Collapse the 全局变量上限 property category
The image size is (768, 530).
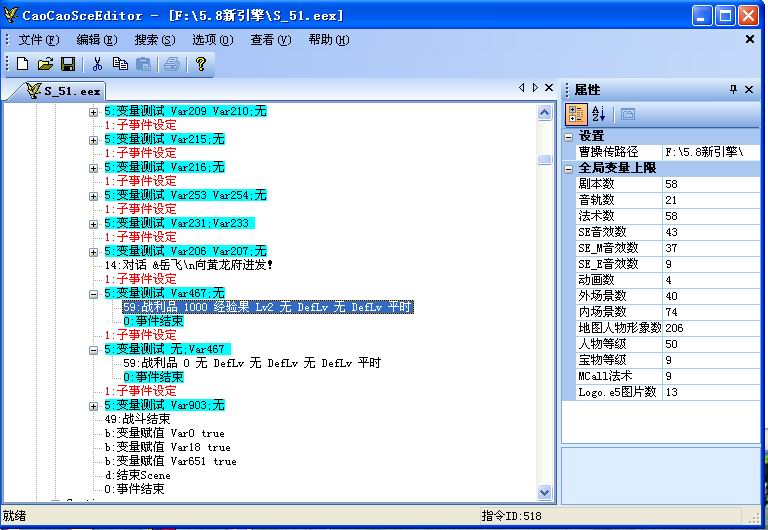[569, 168]
